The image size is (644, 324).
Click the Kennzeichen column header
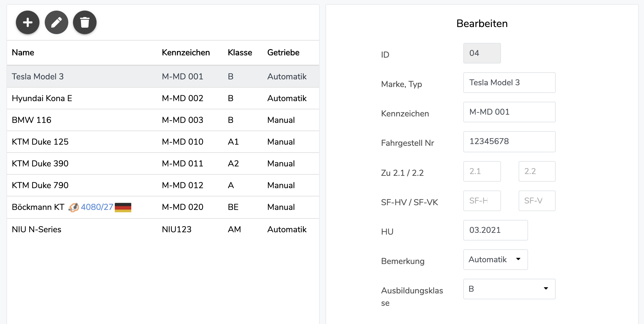click(x=186, y=53)
